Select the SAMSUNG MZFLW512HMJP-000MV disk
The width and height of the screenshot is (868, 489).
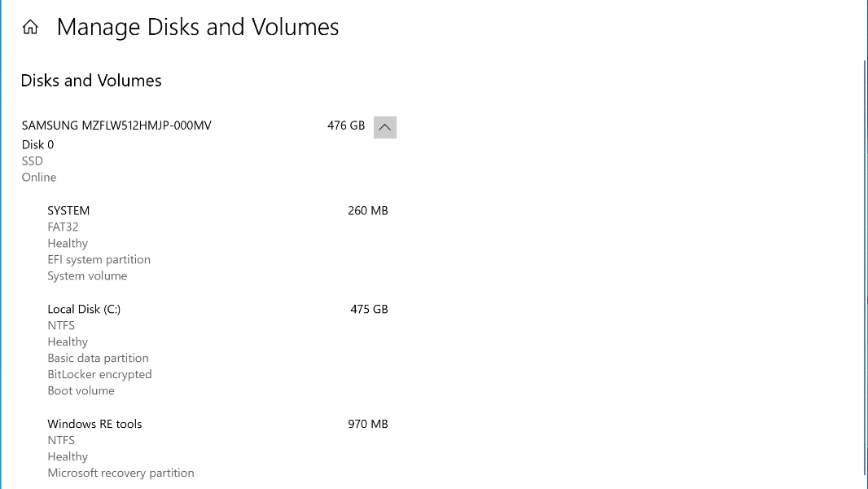116,126
